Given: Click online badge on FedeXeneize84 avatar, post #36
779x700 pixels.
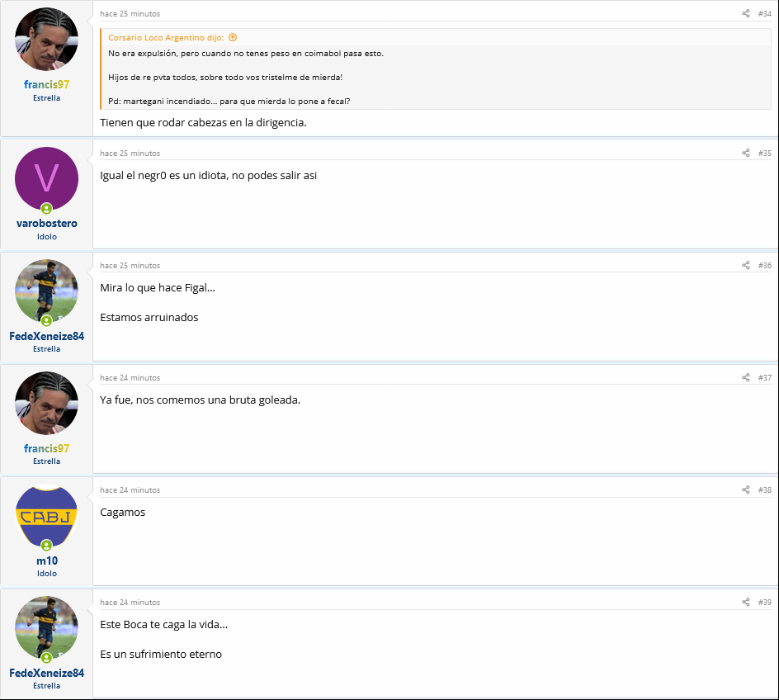Looking at the screenshot, I should click(x=46, y=321).
